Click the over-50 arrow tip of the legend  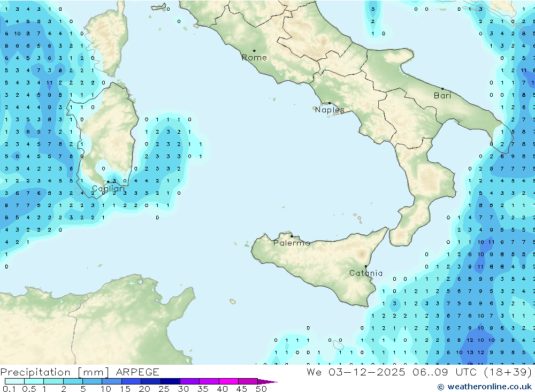[x=268, y=382]
